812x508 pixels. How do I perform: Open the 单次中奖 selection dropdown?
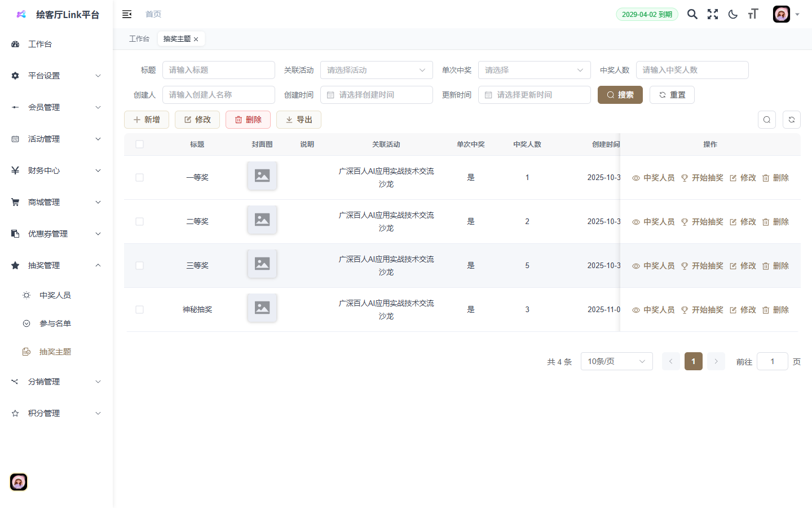[x=534, y=69]
